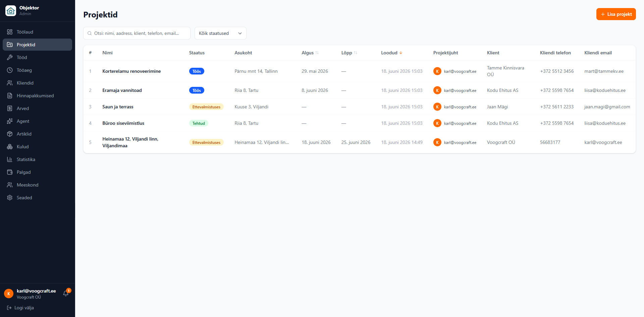
Task: Click client Jaan Mägi
Action: coord(497,107)
